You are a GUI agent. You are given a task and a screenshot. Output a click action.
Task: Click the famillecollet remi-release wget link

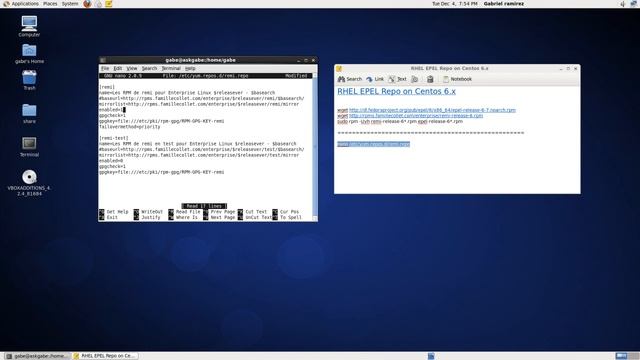(416, 116)
